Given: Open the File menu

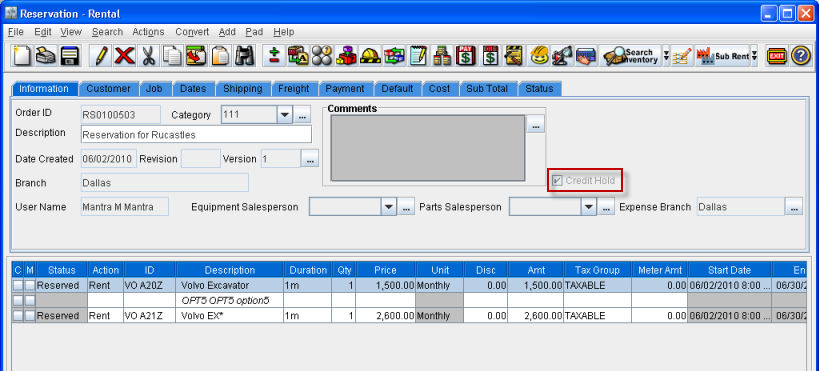Looking at the screenshot, I should click(16, 32).
